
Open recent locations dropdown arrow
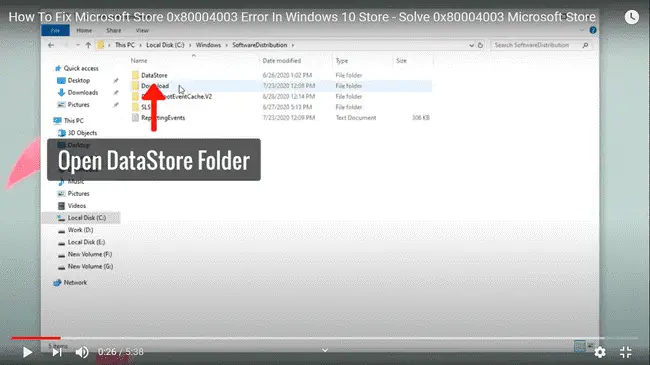tap(78, 45)
